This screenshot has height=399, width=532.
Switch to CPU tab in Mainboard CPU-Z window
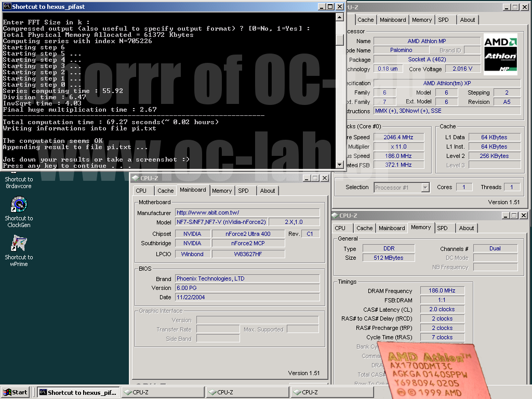141,191
